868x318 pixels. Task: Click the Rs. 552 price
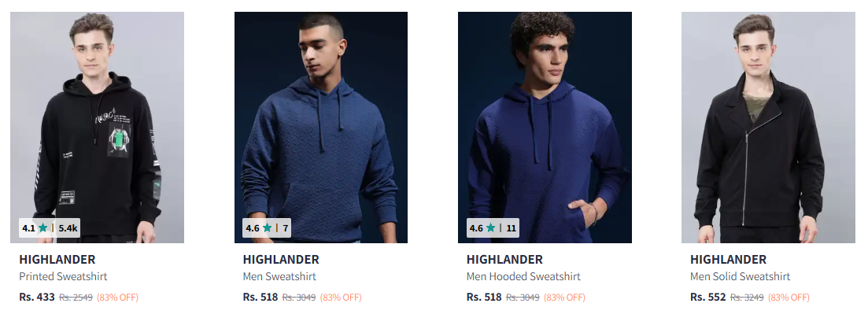coord(708,297)
